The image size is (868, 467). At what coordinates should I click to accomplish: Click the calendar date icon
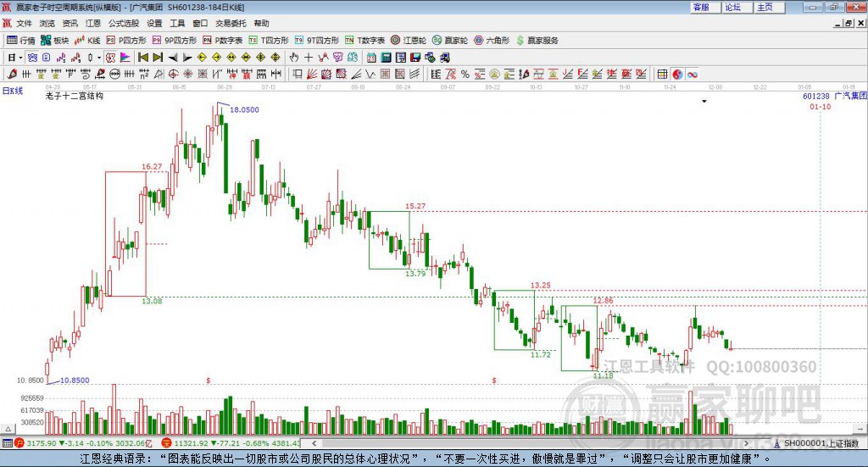click(x=371, y=58)
